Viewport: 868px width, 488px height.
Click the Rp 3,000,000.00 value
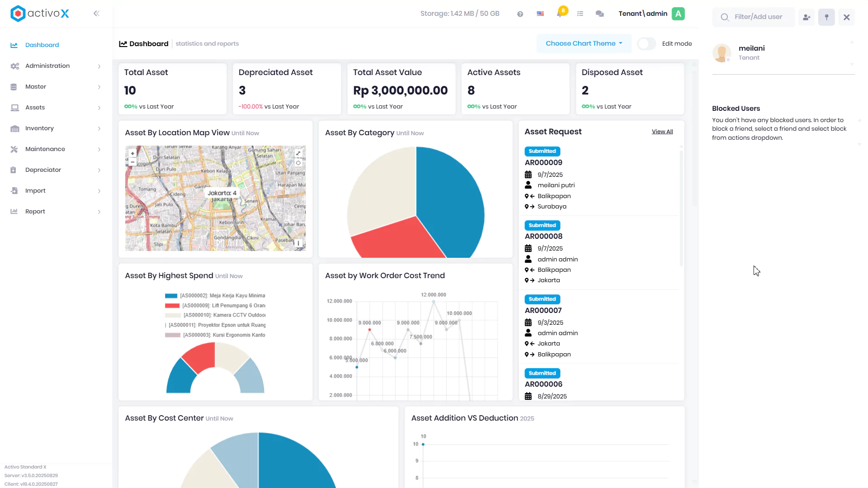tap(400, 91)
